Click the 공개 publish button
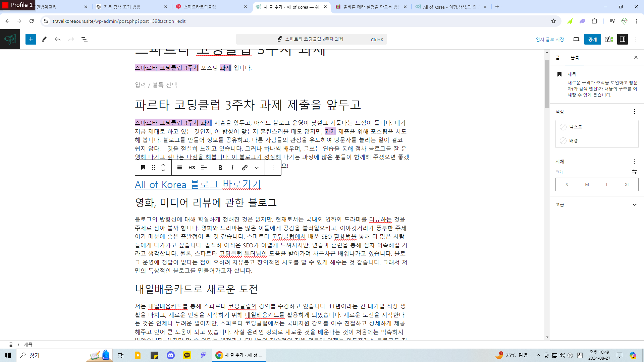The image size is (644, 362). pos(592,39)
